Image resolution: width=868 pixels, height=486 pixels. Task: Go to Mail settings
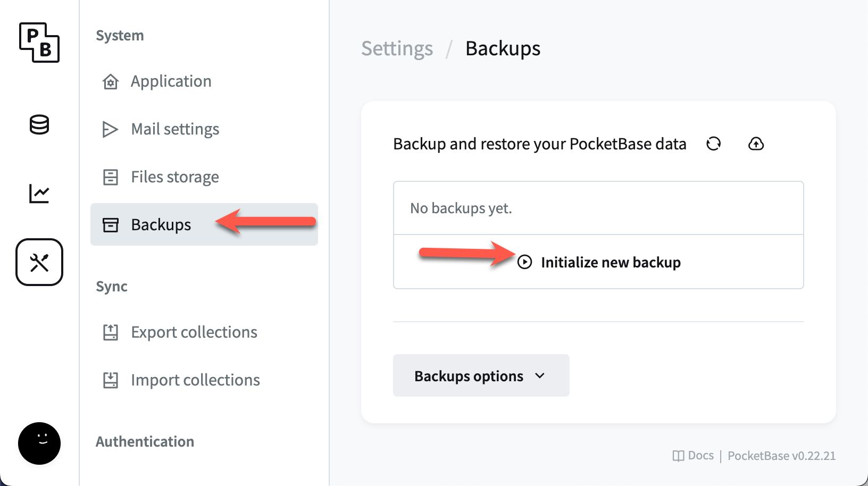click(x=175, y=129)
